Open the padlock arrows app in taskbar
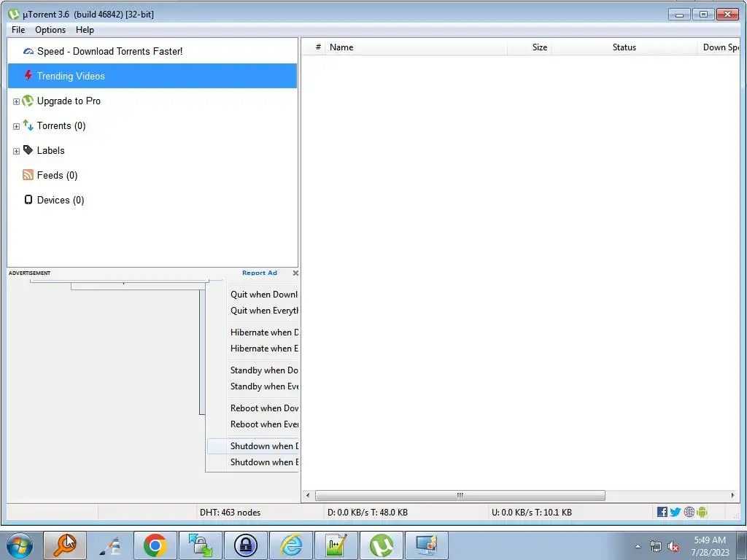747x560 pixels. pos(201,545)
